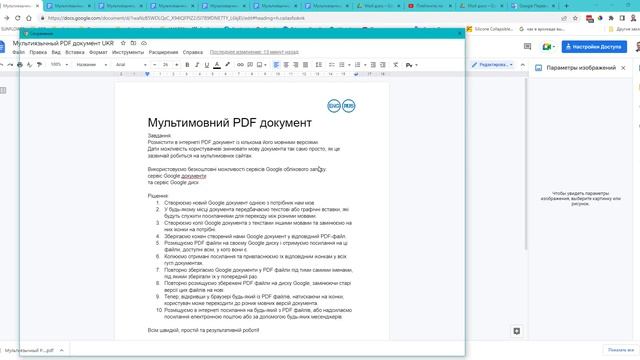Click the Настройки Доступа share button

(x=594, y=47)
